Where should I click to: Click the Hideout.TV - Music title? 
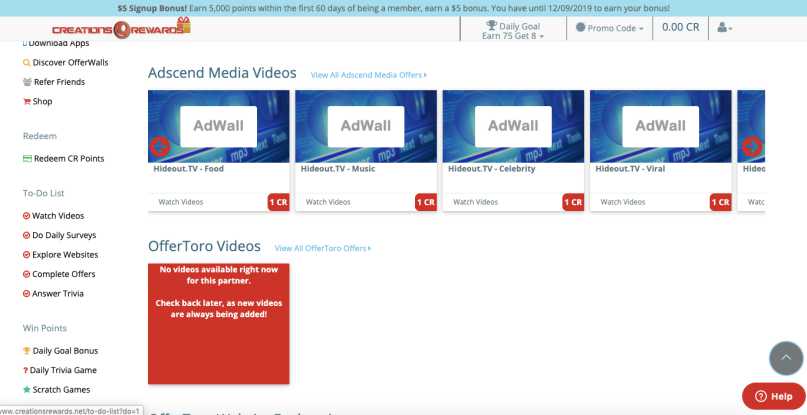click(338, 169)
